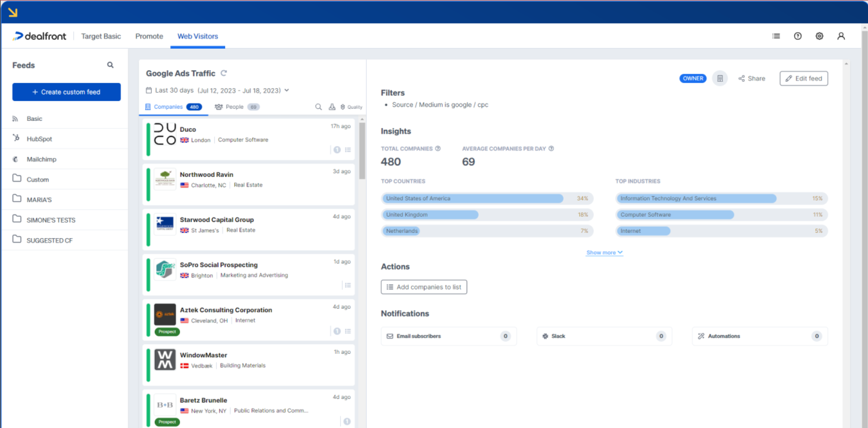The image size is (868, 428).
Task: Open the Target Basic tab
Action: pos(101,36)
